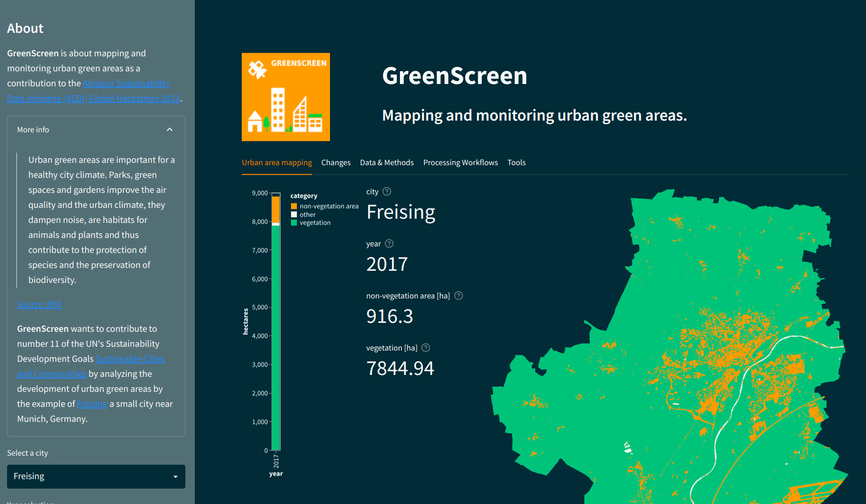This screenshot has height=504, width=866.
Task: Collapse the More info section
Action: [x=169, y=129]
